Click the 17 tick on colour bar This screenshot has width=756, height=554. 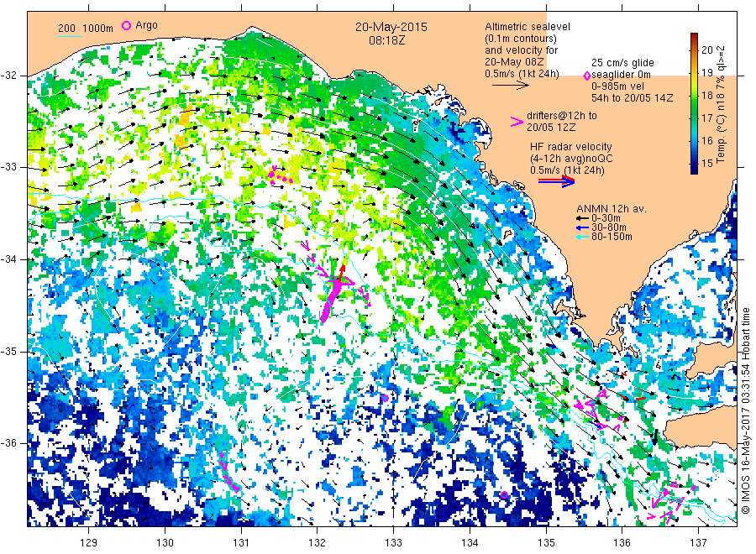pyautogui.click(x=706, y=118)
